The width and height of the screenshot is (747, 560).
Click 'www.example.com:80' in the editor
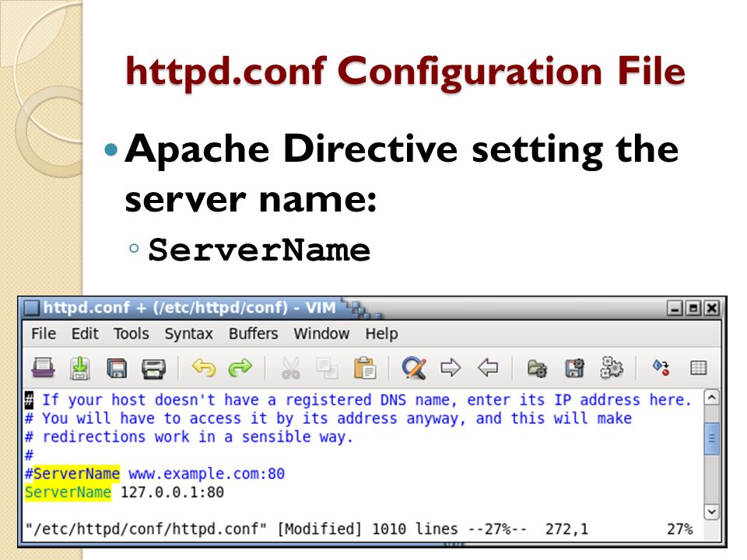coord(207,474)
